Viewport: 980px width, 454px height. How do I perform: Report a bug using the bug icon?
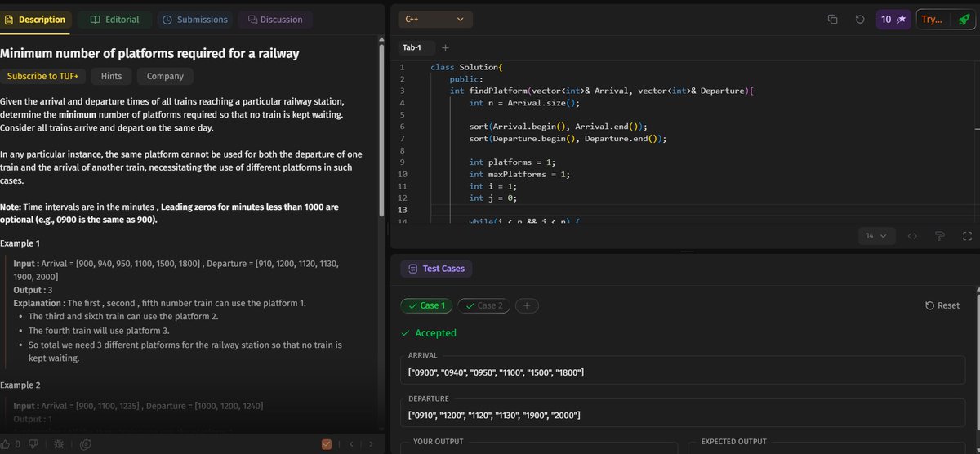(60, 444)
